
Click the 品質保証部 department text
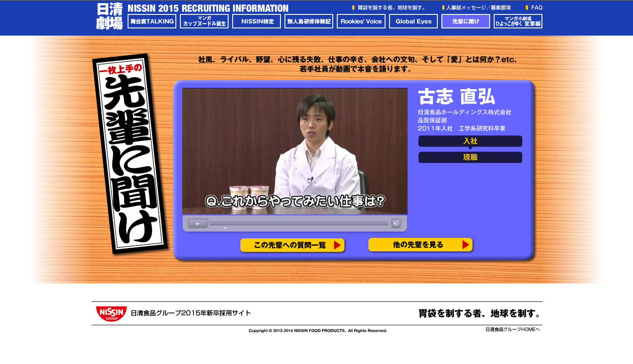[432, 120]
